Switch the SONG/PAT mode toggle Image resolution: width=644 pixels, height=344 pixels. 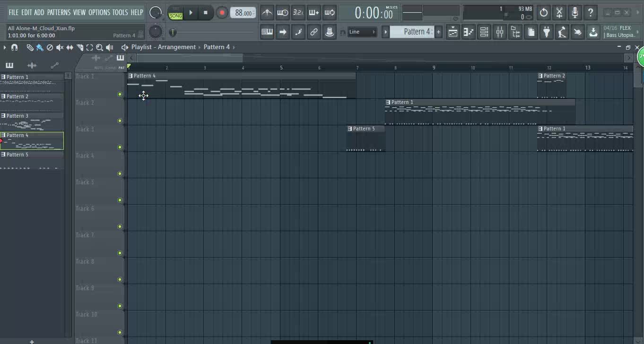pos(175,15)
